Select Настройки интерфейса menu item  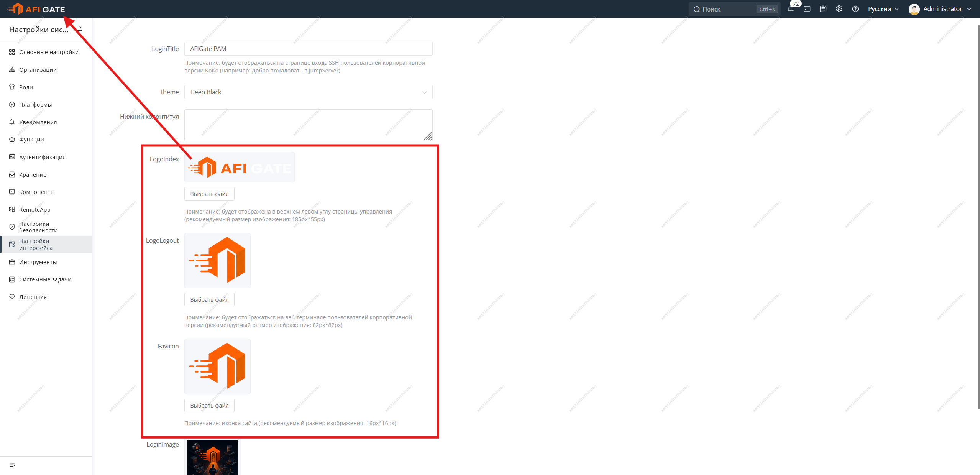point(46,244)
